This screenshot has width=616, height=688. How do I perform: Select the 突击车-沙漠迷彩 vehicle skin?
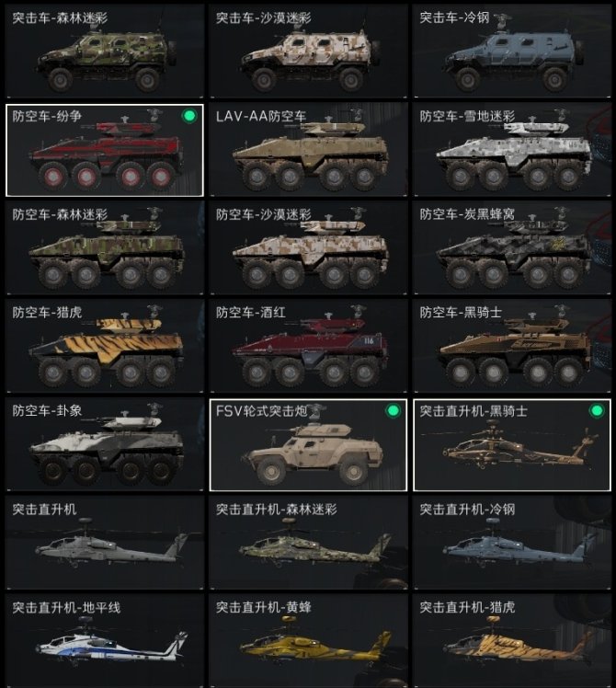(308, 51)
